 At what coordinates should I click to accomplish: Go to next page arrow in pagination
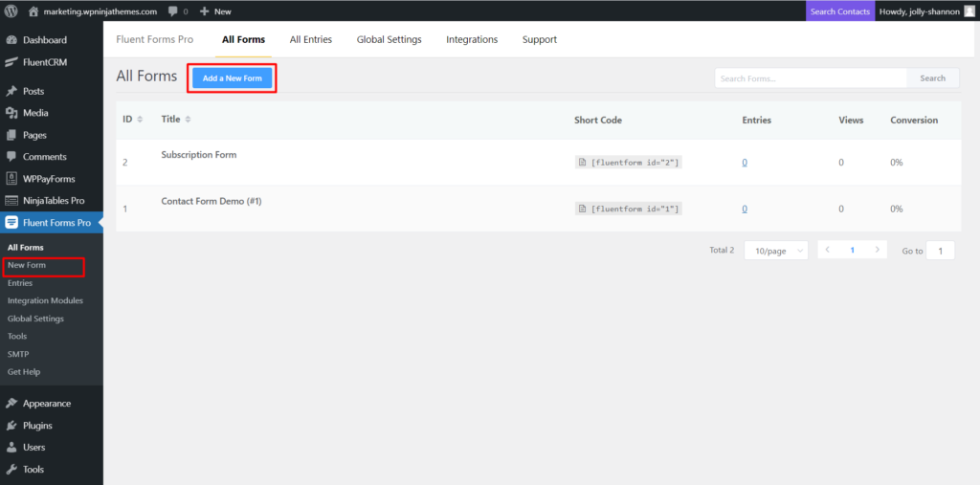coord(877,250)
